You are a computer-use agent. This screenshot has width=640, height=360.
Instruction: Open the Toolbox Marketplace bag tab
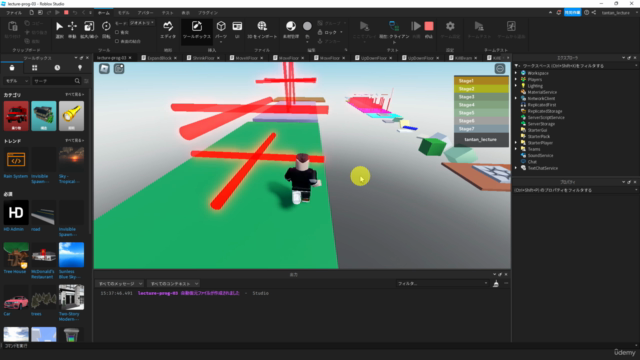pos(12,68)
